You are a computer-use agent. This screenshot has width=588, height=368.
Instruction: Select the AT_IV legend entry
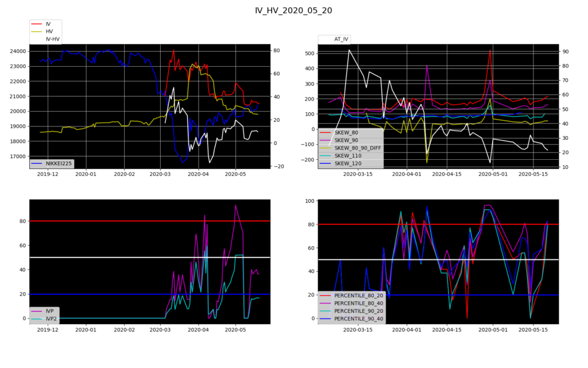tap(342, 39)
